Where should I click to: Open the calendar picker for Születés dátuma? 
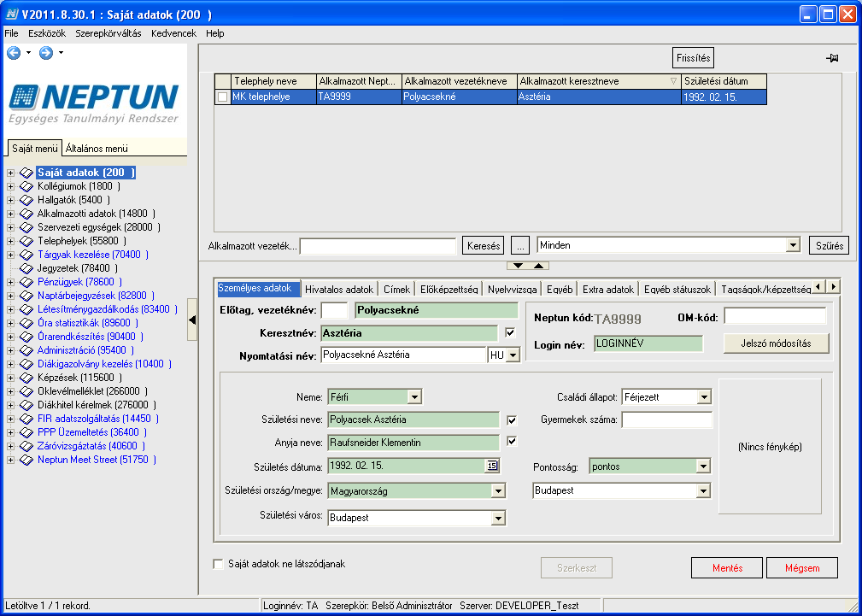click(491, 466)
